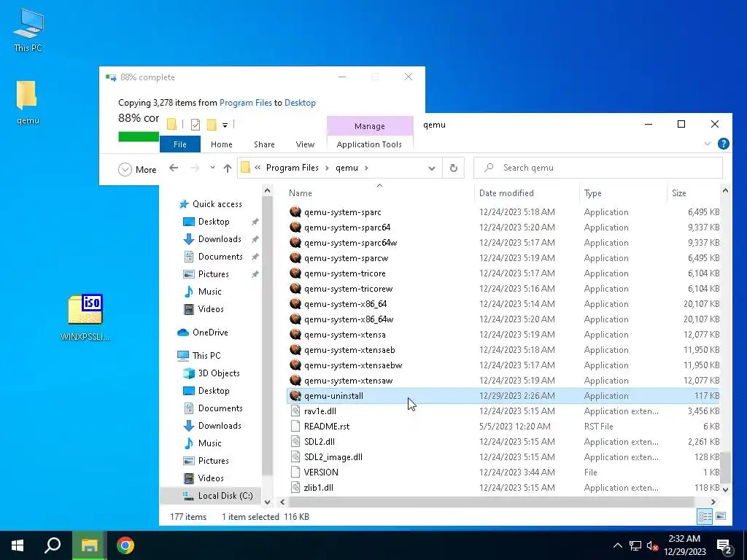Image resolution: width=747 pixels, height=560 pixels.
Task: Click the Properties checkmark icon in quick access toolbar
Action: 196,125
